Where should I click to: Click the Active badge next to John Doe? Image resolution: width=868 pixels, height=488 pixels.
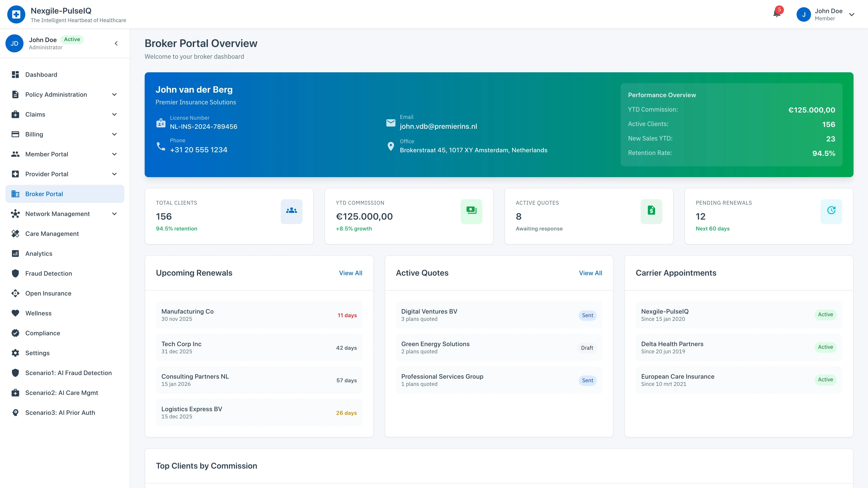72,39
